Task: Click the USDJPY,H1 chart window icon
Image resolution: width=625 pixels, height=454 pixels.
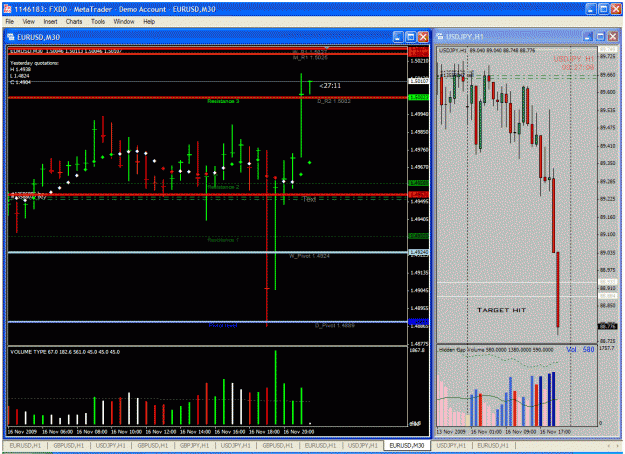Action: [440, 37]
